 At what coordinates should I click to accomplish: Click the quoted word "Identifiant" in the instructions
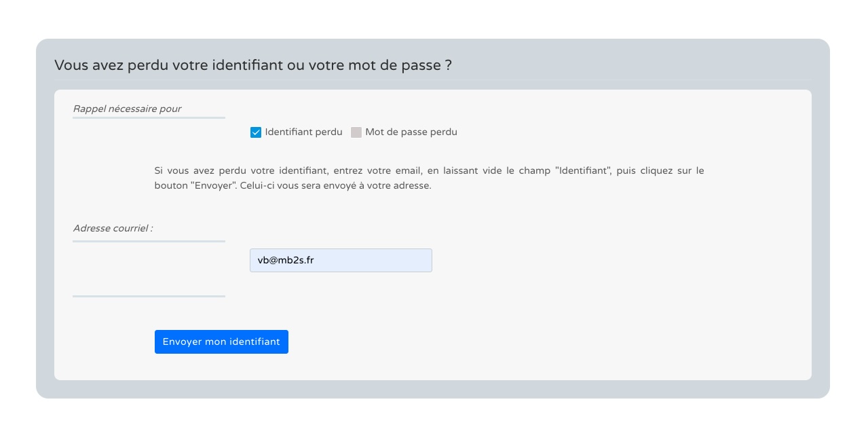click(x=584, y=170)
